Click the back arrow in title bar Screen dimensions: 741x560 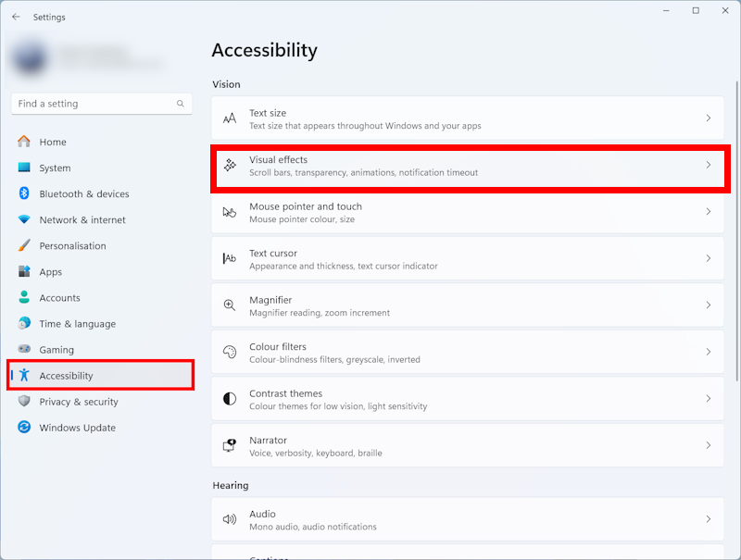16,17
